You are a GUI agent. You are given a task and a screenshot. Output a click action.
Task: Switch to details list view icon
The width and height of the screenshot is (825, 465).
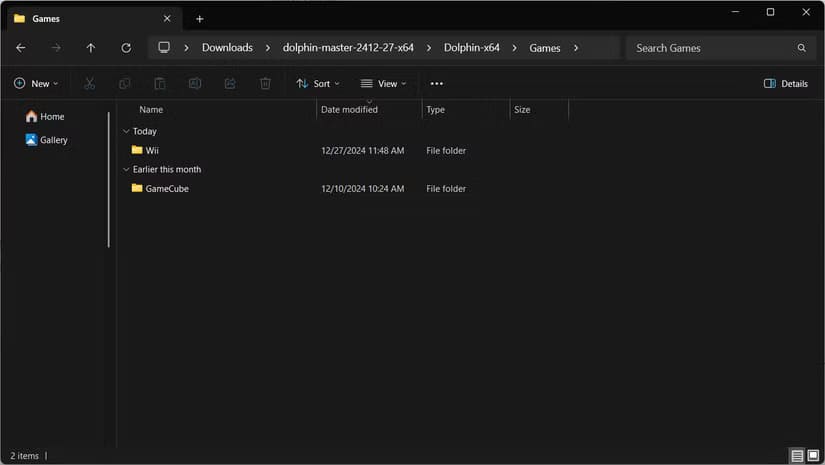tap(797, 455)
